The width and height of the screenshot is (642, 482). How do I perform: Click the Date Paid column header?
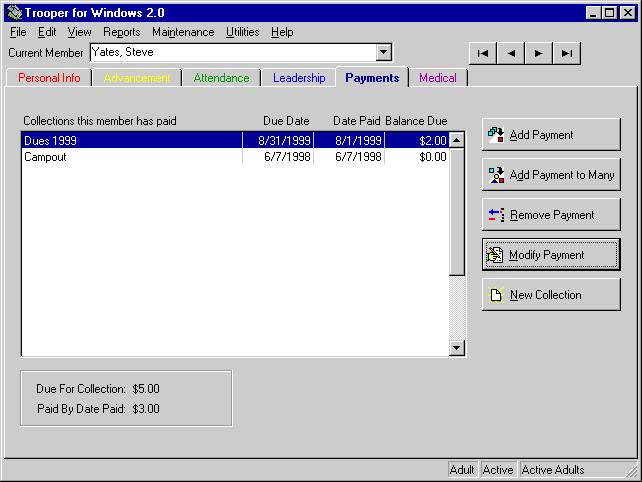coord(357,121)
